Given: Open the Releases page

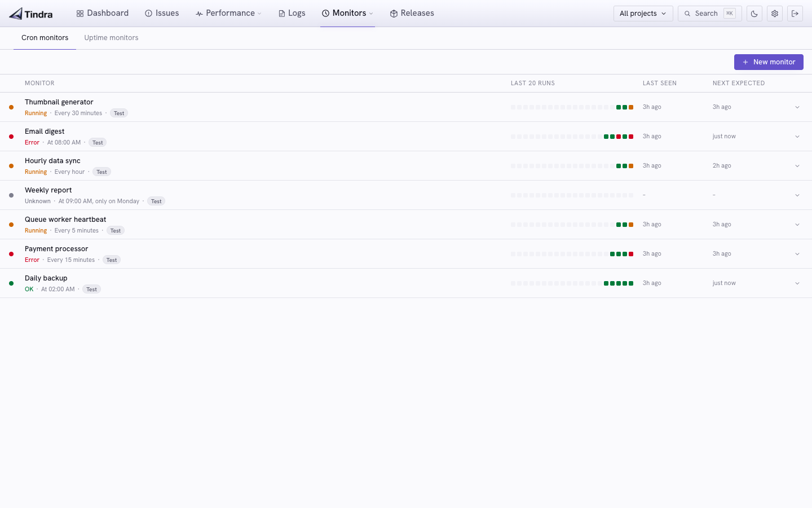Looking at the screenshot, I should pyautogui.click(x=412, y=13).
